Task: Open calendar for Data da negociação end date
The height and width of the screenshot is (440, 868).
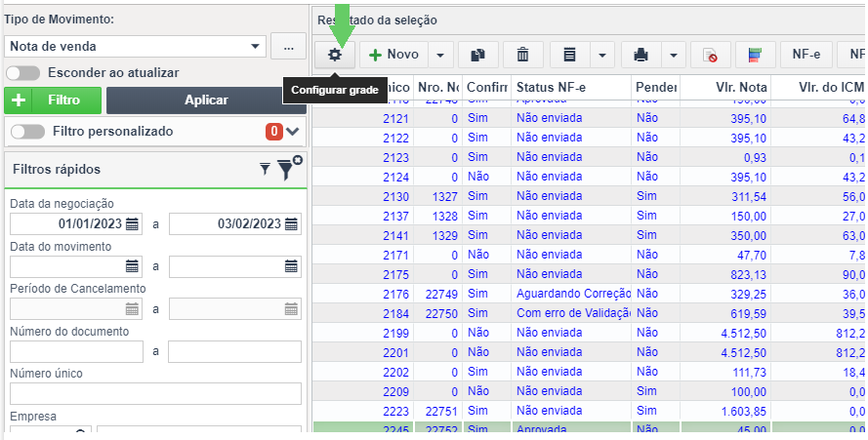Action: click(x=291, y=224)
